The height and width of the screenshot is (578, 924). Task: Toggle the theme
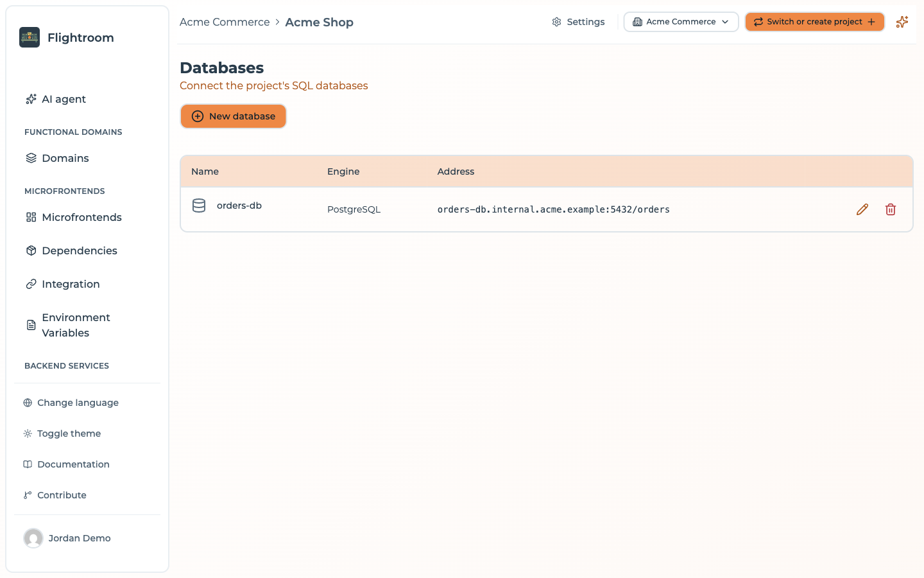click(x=62, y=433)
